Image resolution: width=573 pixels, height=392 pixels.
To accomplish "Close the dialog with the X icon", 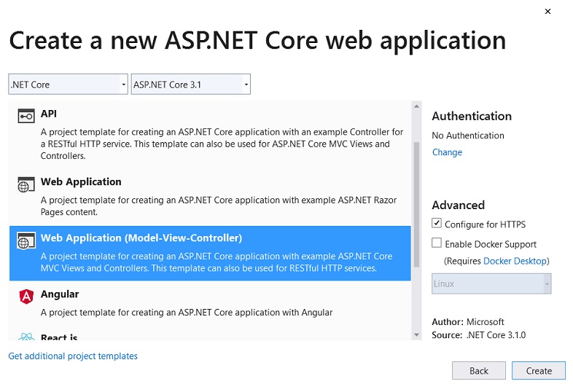I will 547,12.
